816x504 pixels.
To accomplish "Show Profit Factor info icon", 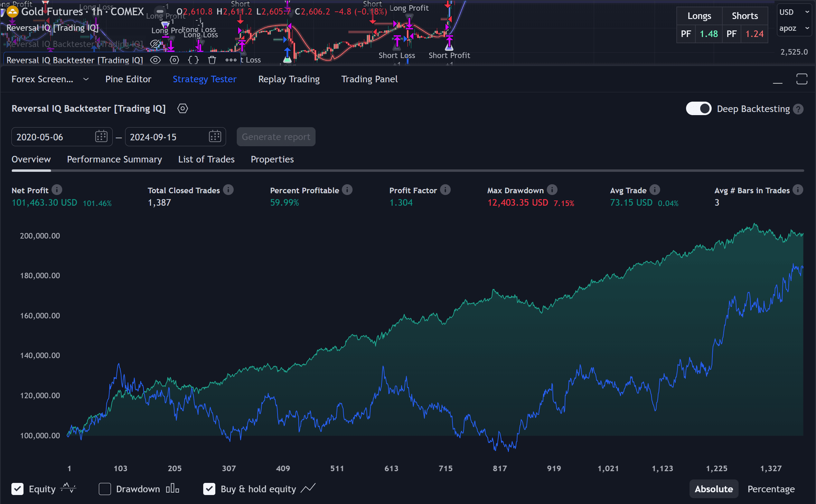I will point(445,190).
